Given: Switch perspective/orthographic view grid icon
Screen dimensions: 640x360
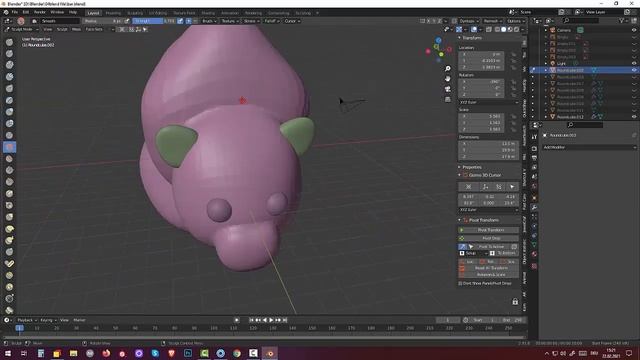Looking at the screenshot, I should [x=448, y=99].
